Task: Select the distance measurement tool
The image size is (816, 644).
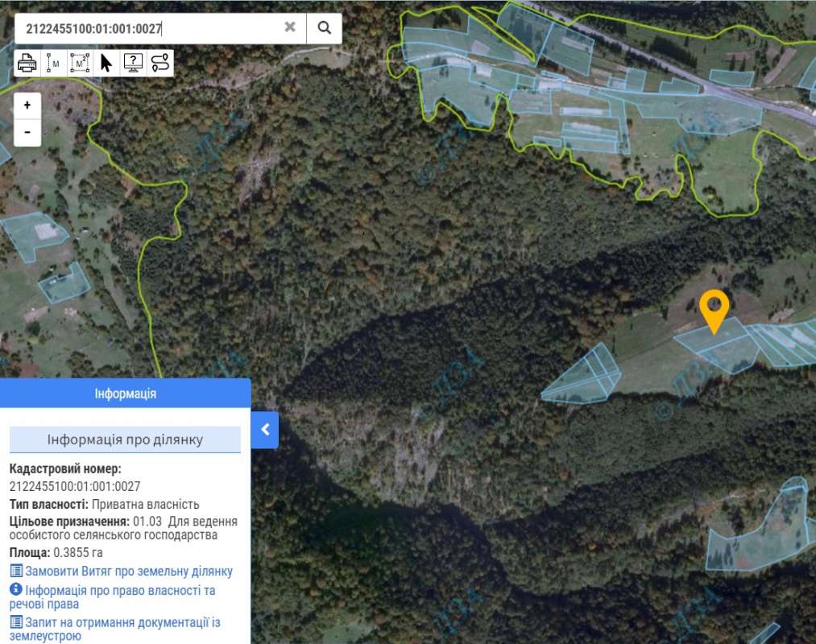Action: (53, 63)
